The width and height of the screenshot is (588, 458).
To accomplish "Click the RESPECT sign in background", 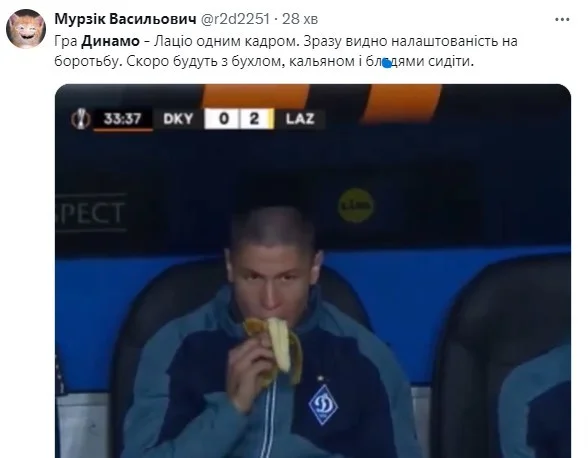I will (90, 213).
